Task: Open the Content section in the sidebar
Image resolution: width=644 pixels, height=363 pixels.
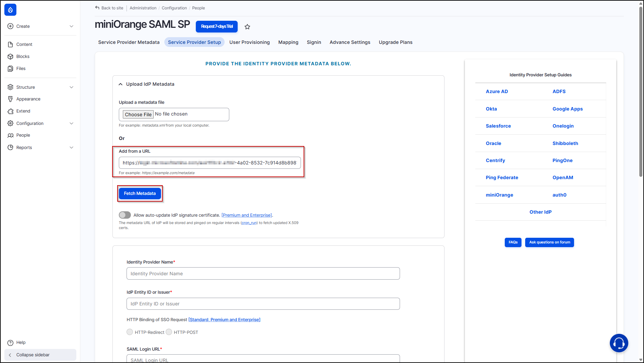Action: tap(24, 44)
